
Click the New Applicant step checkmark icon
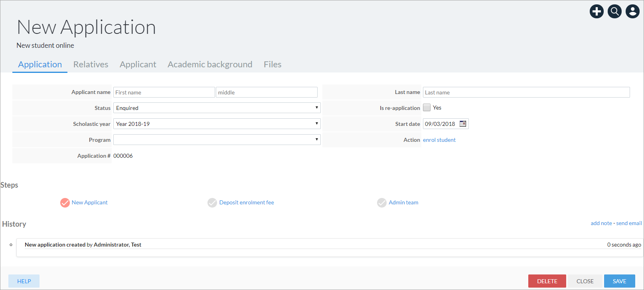pyautogui.click(x=65, y=203)
